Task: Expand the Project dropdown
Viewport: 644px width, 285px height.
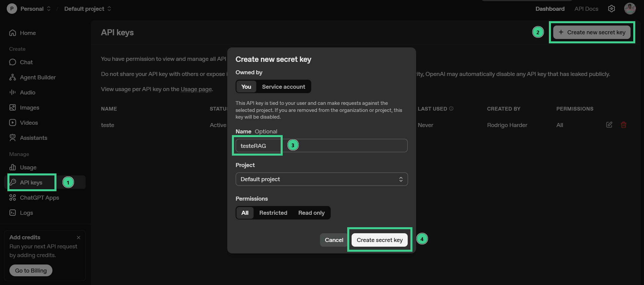Action: [322, 179]
